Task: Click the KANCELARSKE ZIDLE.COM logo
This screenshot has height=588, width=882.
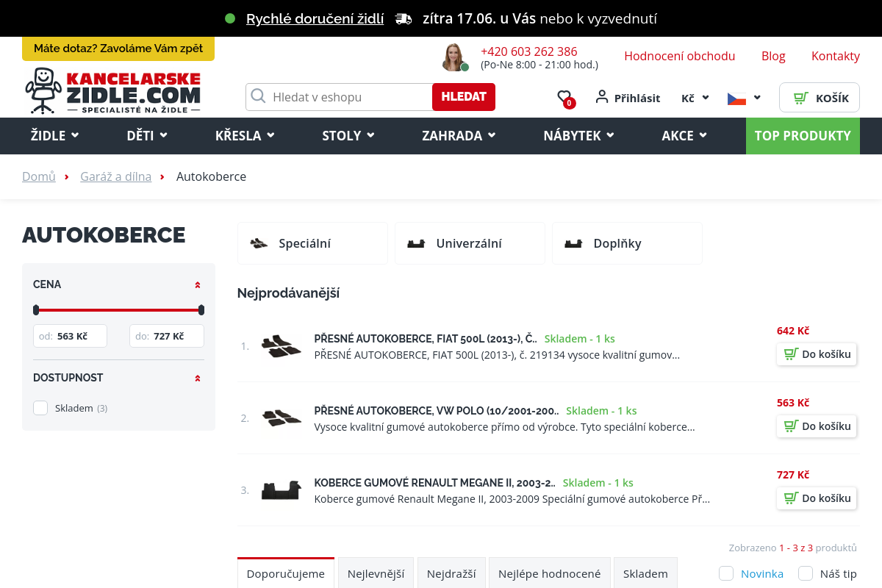Action: [112, 91]
